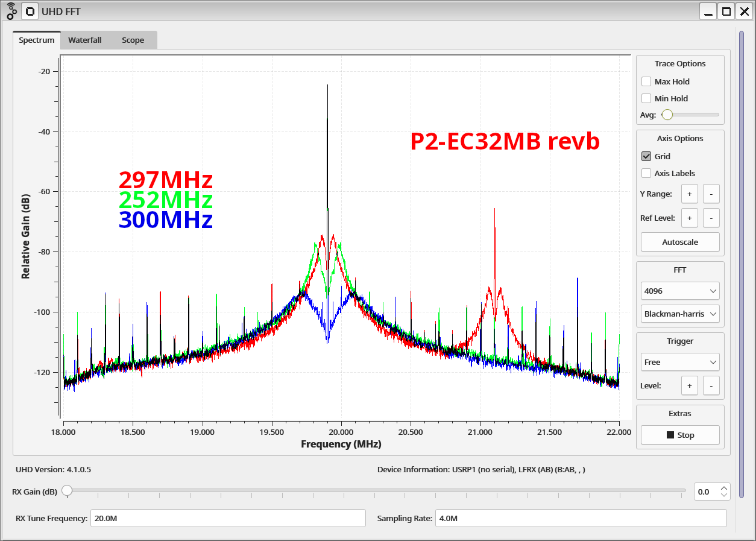This screenshot has width=756, height=541.
Task: Click the Y Range plus button
Action: pyautogui.click(x=689, y=194)
